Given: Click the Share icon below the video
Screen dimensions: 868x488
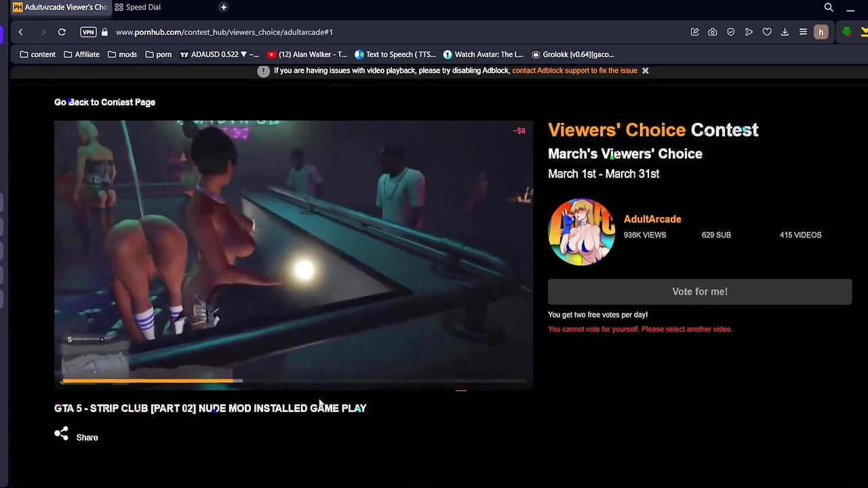Looking at the screenshot, I should tap(61, 433).
